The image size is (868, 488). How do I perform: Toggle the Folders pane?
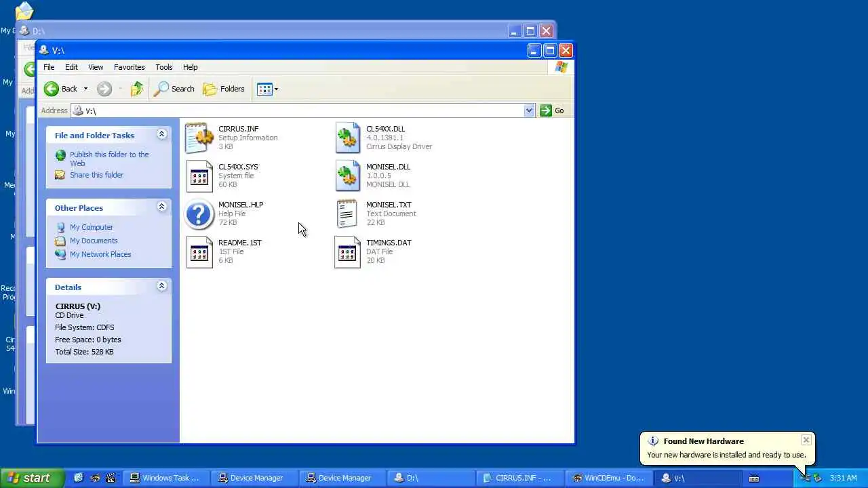click(224, 89)
